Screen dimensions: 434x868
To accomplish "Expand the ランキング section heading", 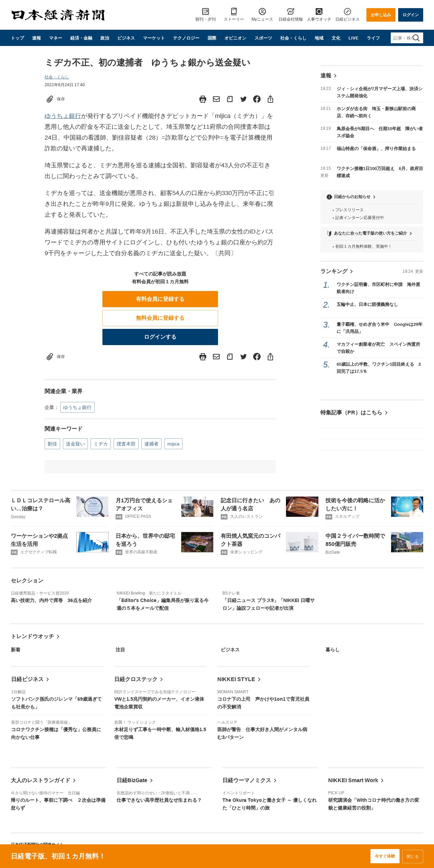I will 336,271.
